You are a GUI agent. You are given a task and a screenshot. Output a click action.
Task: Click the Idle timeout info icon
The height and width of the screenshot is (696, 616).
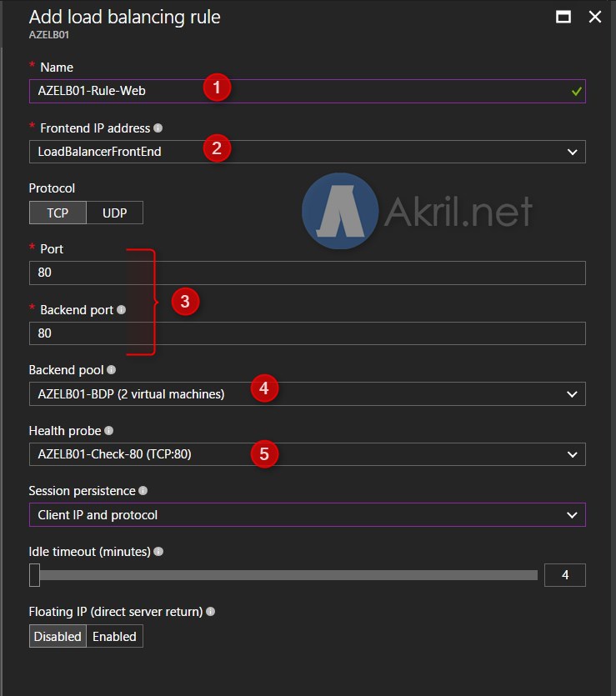pyautogui.click(x=158, y=551)
